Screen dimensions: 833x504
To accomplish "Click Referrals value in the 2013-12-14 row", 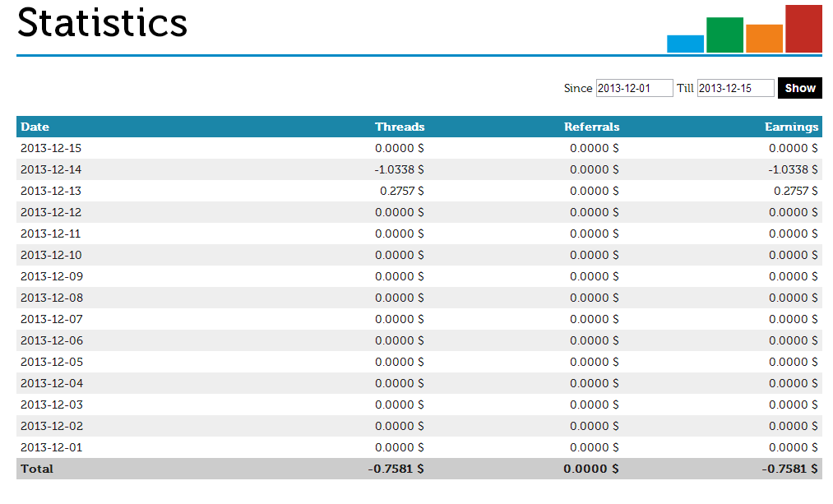I will click(594, 169).
